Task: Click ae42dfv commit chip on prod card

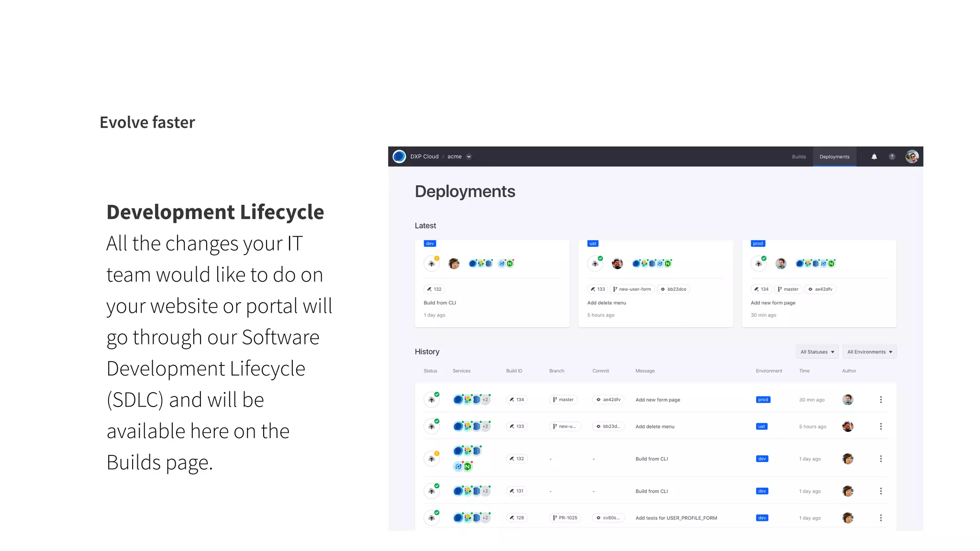Action: point(820,289)
